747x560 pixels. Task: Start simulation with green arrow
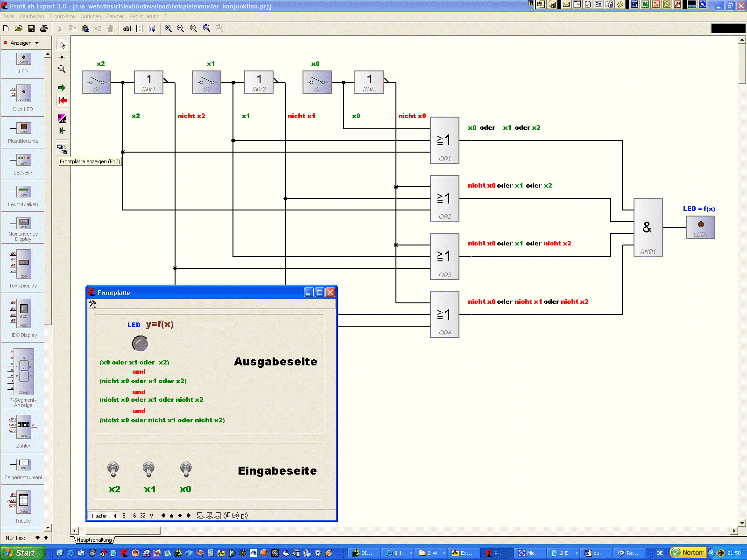[62, 88]
